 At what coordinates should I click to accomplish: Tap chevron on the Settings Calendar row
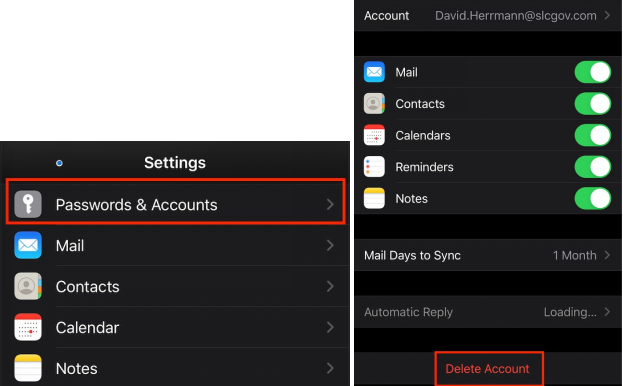(x=330, y=327)
